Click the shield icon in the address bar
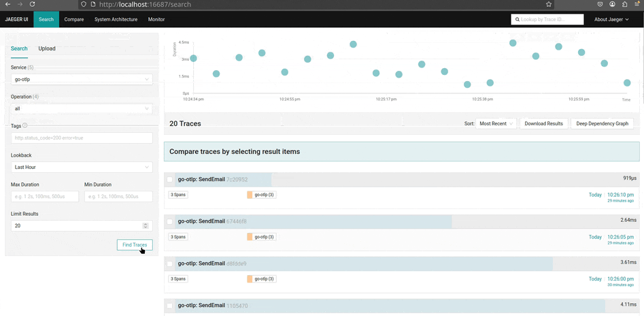This screenshot has width=644, height=316. click(84, 4)
